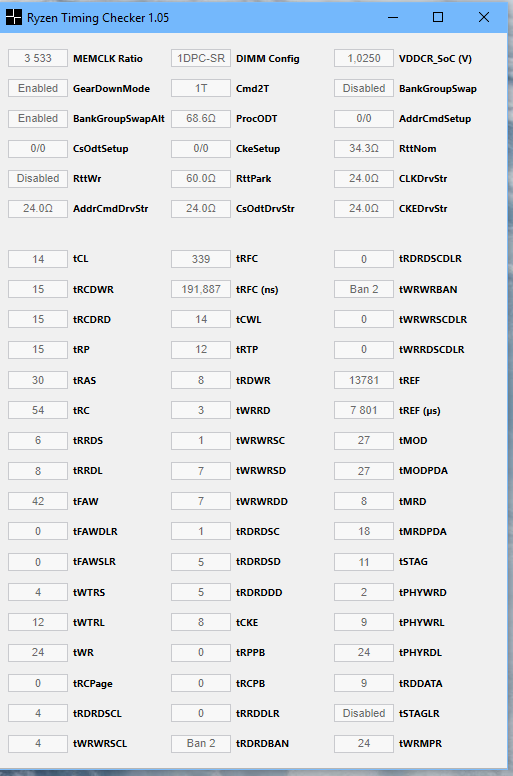Select the tWRMPR value field
The image size is (513, 776).
click(x=364, y=743)
